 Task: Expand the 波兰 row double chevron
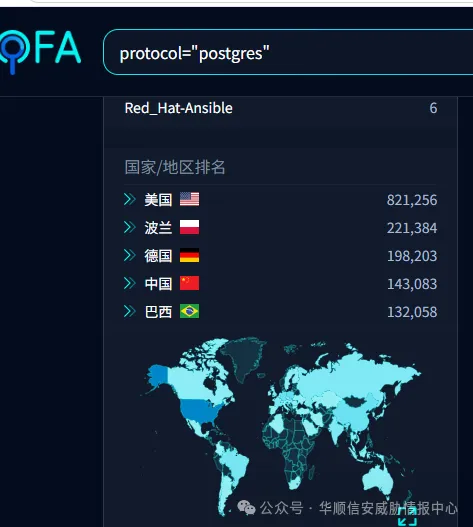coord(129,227)
